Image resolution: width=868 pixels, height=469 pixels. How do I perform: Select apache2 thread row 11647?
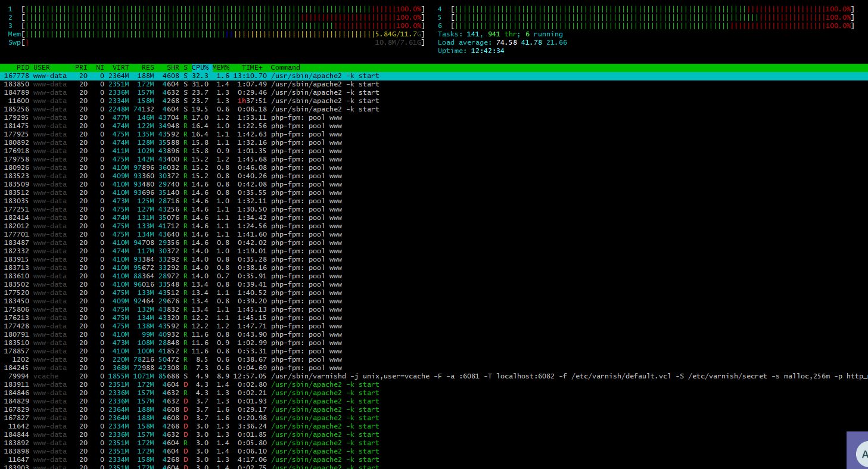click(x=434, y=459)
